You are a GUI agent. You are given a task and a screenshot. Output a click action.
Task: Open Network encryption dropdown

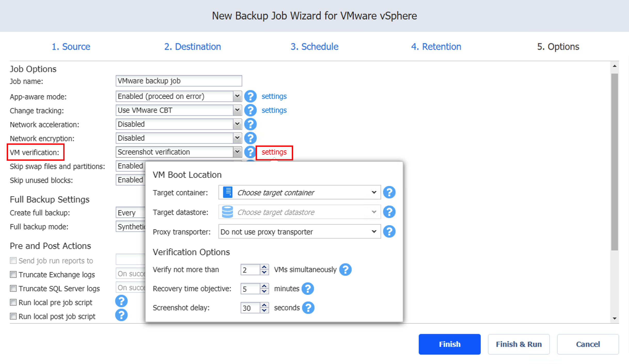179,138
